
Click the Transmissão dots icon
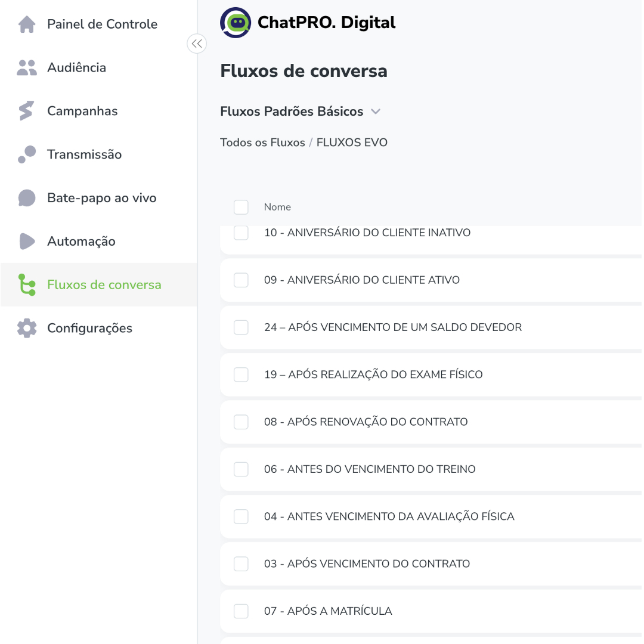(x=27, y=154)
